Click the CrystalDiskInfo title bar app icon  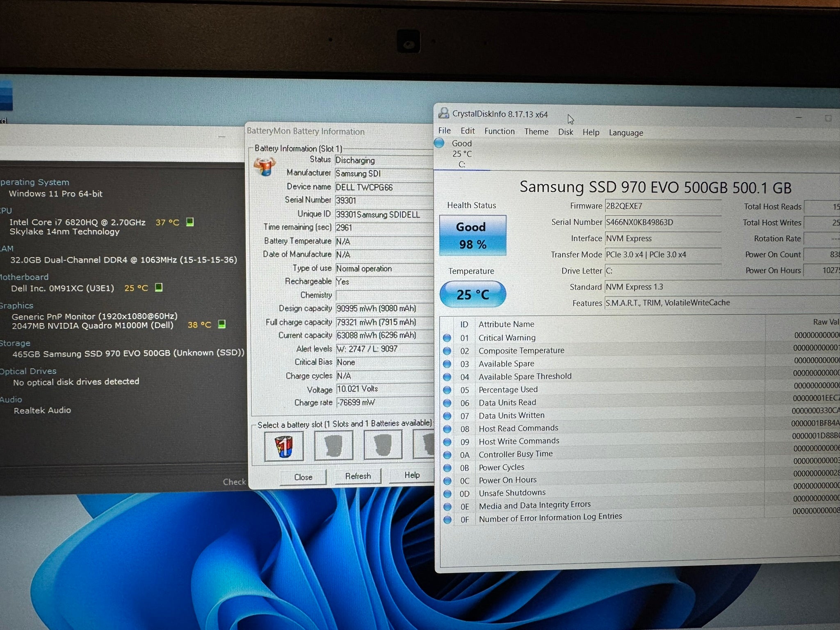pyautogui.click(x=443, y=113)
